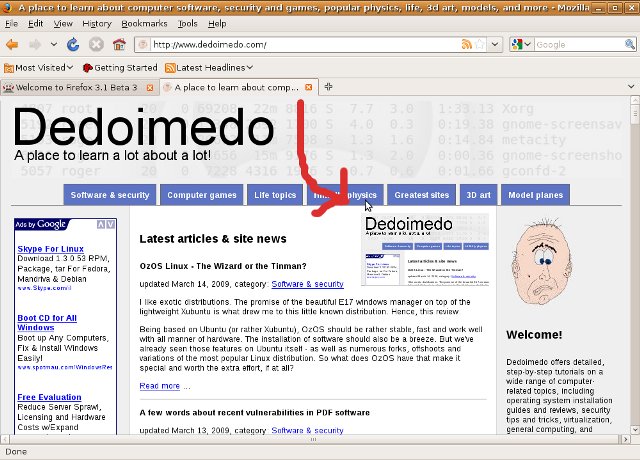This screenshot has height=460, width=640.
Task: Open the Computer games section
Action: coord(202,195)
